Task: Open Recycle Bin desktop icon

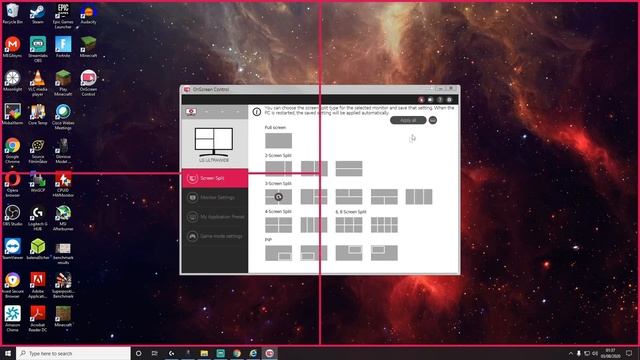Action: [x=13, y=14]
